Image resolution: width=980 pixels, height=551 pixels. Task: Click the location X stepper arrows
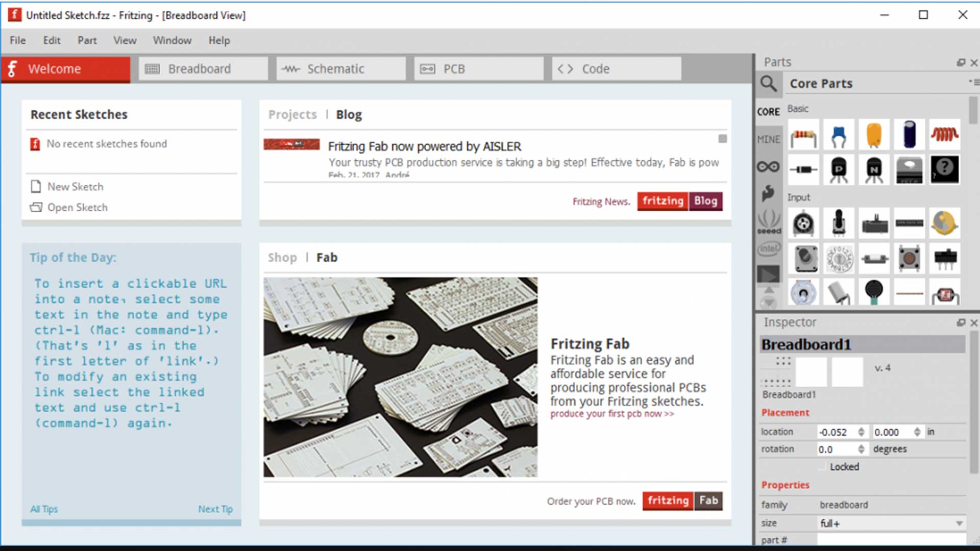point(861,432)
